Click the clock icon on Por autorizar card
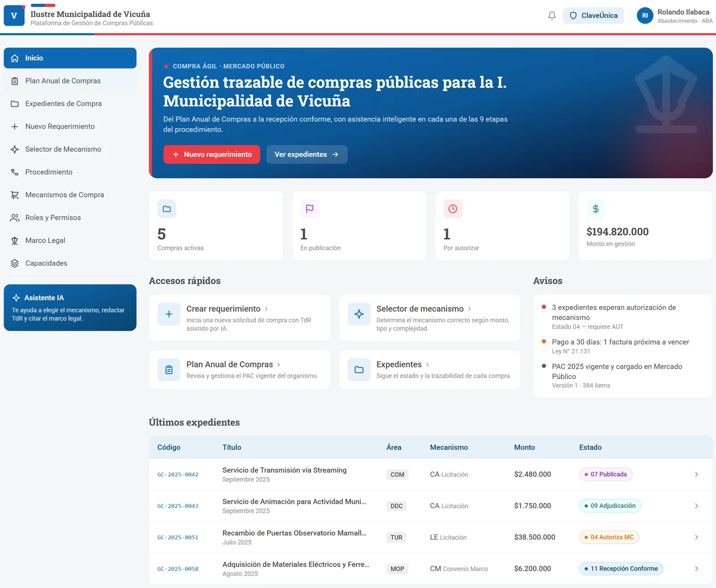 (x=453, y=209)
